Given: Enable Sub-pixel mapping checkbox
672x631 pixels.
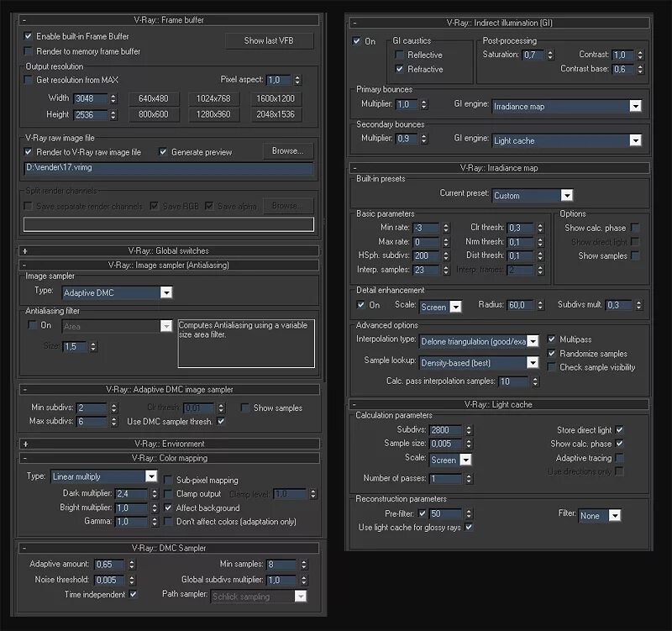Looking at the screenshot, I should (x=168, y=480).
